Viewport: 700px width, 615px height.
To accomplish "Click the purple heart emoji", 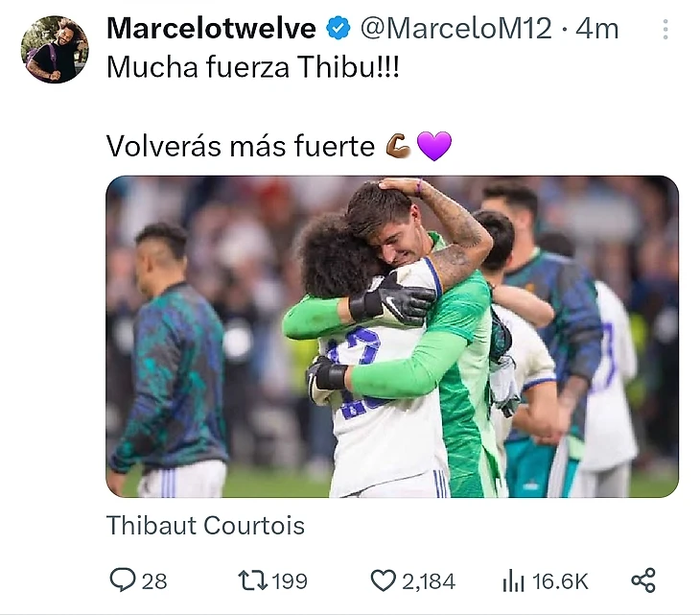I will pyautogui.click(x=434, y=146).
